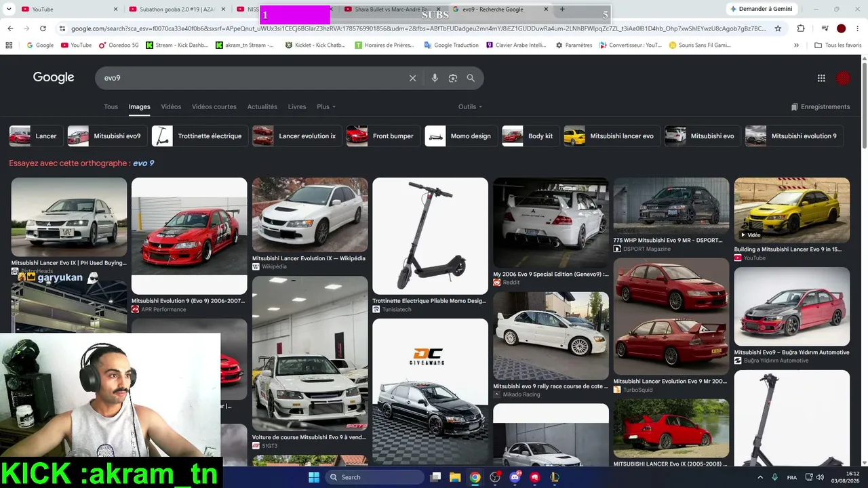Open the Google Traduction bookmark
The height and width of the screenshot is (488, 868).
[451, 45]
